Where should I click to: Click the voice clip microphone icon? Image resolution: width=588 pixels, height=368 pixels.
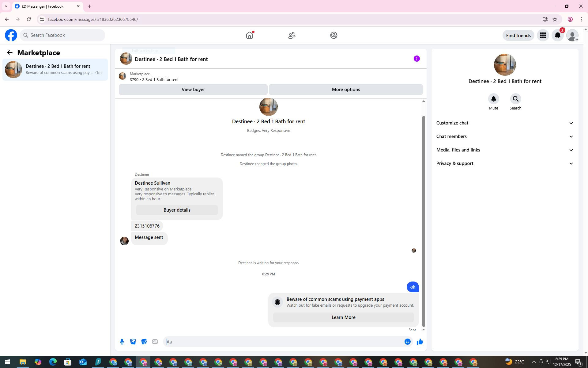[x=122, y=342]
